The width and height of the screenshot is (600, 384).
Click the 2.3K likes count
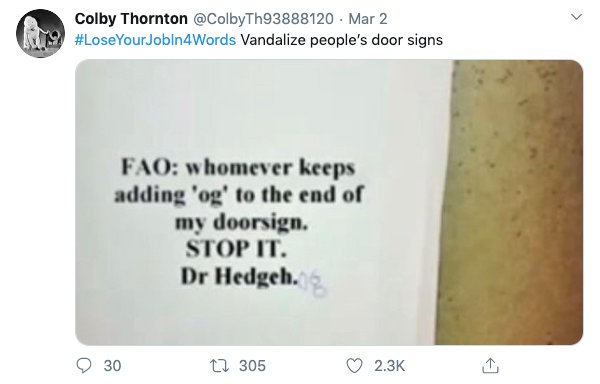tap(390, 366)
